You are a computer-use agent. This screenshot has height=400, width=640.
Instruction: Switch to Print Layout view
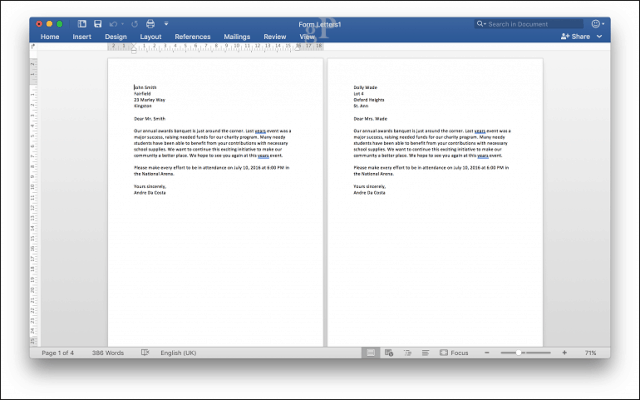tap(371, 353)
